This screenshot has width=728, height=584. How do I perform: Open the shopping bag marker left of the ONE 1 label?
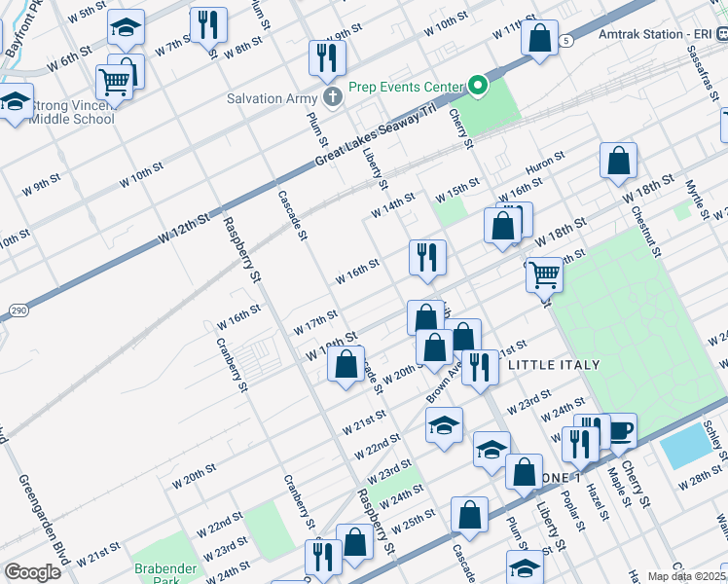click(x=524, y=474)
